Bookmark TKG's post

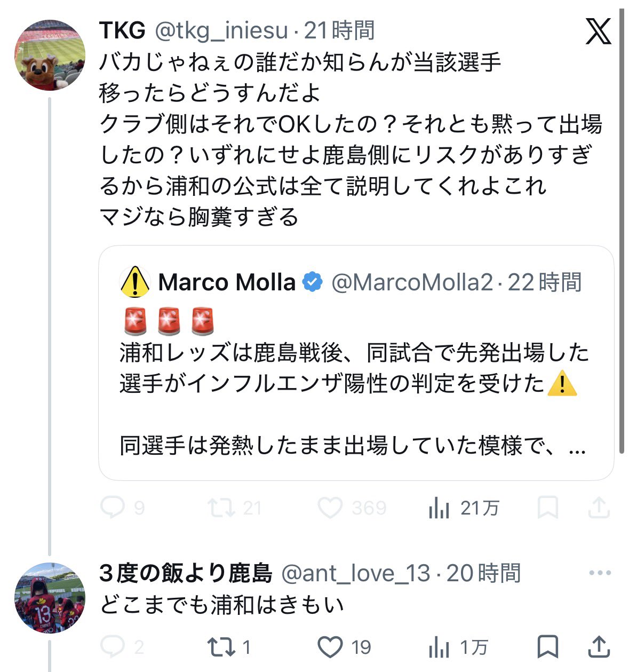(547, 508)
